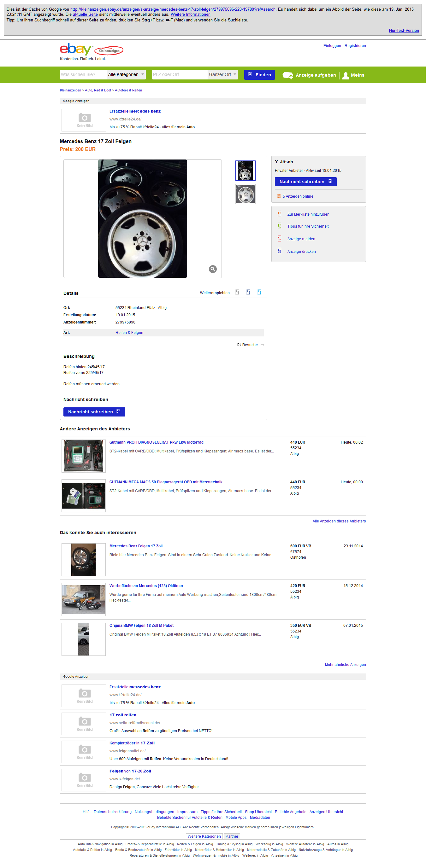
Task: Click Reifen & Felgen category link
Action: click(129, 333)
